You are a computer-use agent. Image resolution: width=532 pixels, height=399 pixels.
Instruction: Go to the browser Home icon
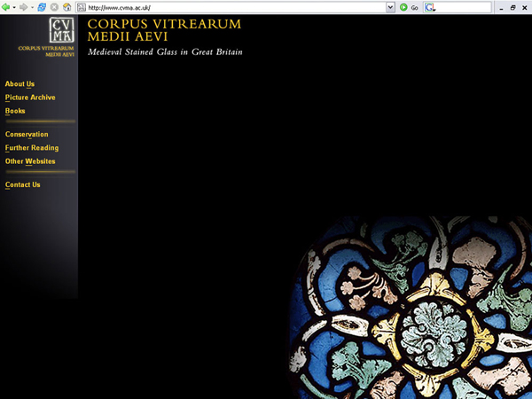66,7
